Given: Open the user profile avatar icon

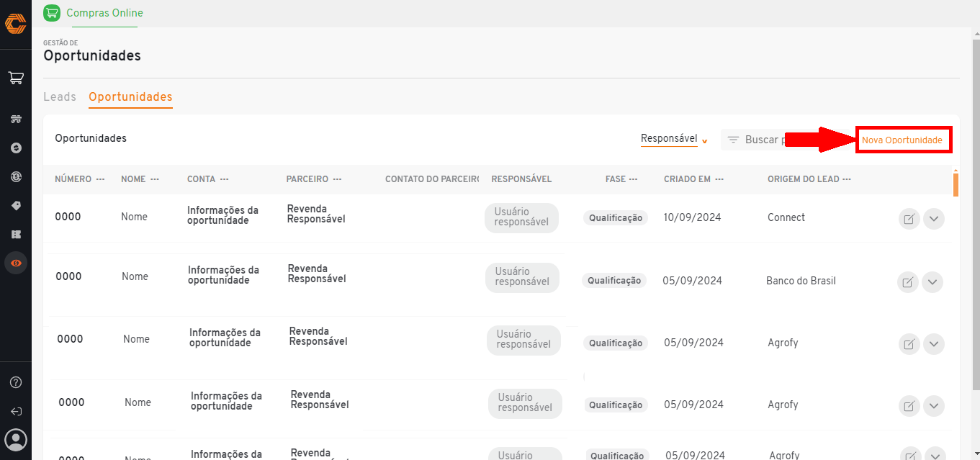Looking at the screenshot, I should (16, 439).
